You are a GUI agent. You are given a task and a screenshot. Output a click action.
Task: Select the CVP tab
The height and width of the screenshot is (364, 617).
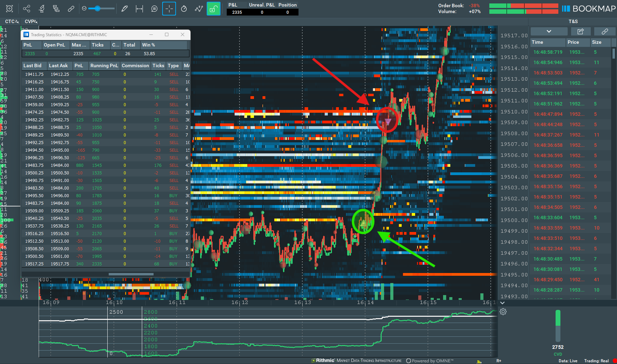coord(29,21)
